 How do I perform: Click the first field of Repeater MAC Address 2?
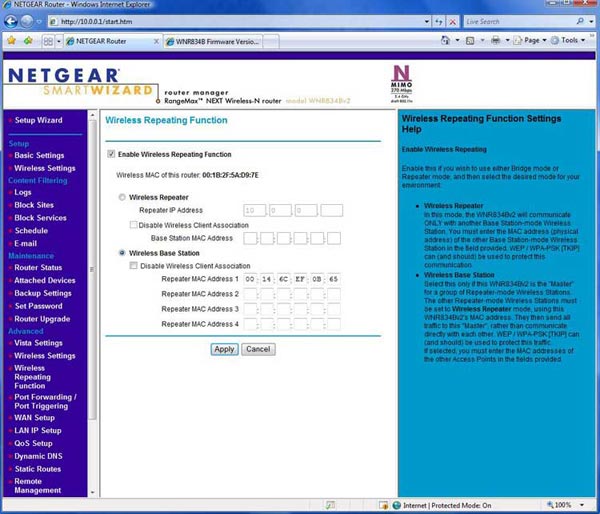pyautogui.click(x=250, y=294)
